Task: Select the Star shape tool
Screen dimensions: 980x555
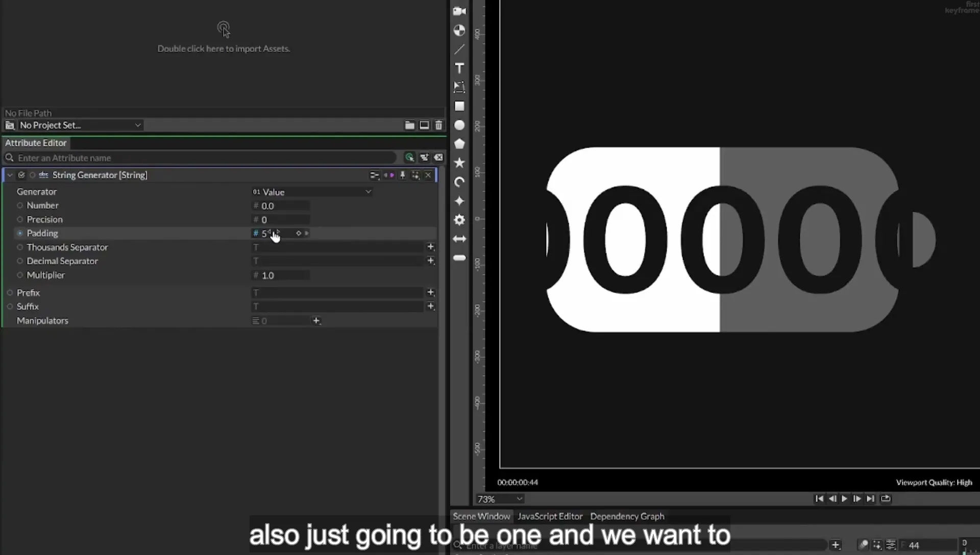Action: coord(459,163)
